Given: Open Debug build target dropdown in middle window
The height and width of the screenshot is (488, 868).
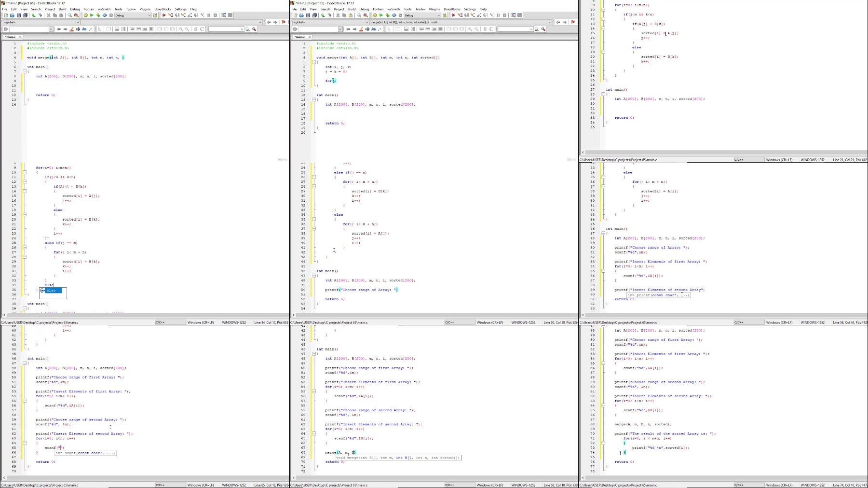Looking at the screenshot, I should [x=422, y=15].
